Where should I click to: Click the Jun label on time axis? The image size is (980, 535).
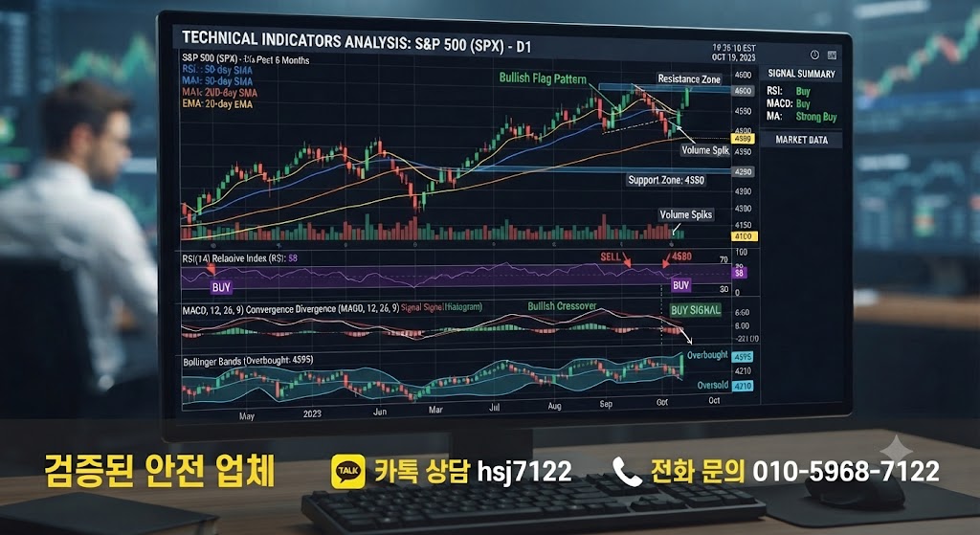click(x=379, y=412)
